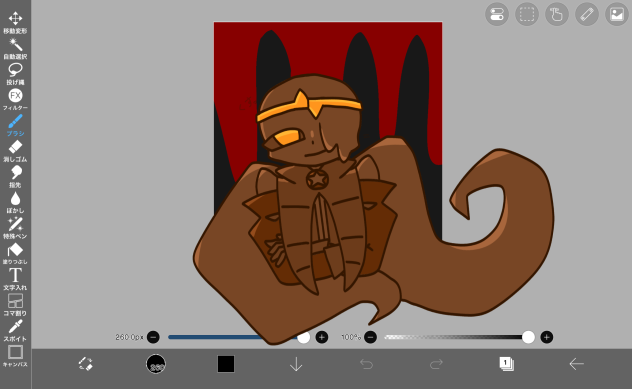
Task: Click the undo arrow
Action: [x=366, y=364]
